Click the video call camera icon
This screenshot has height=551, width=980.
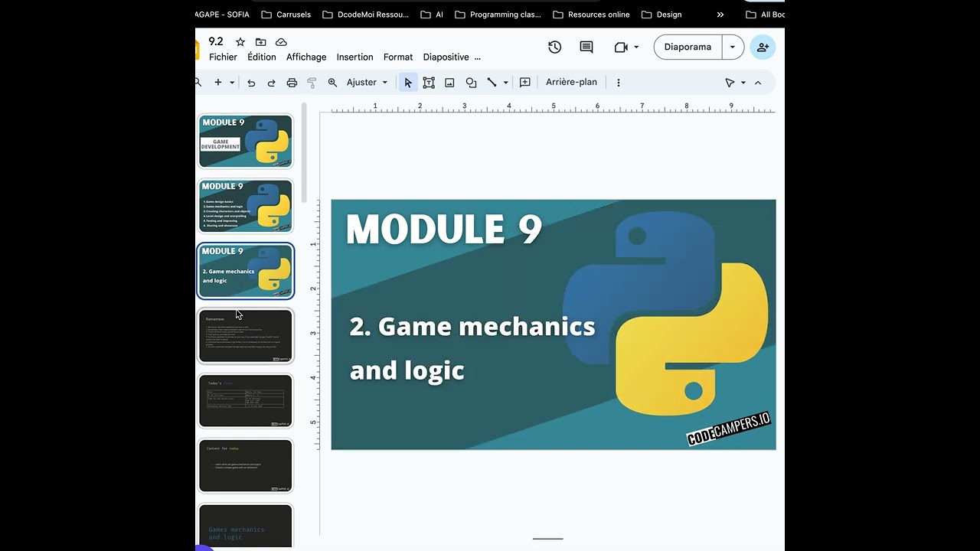coord(621,47)
